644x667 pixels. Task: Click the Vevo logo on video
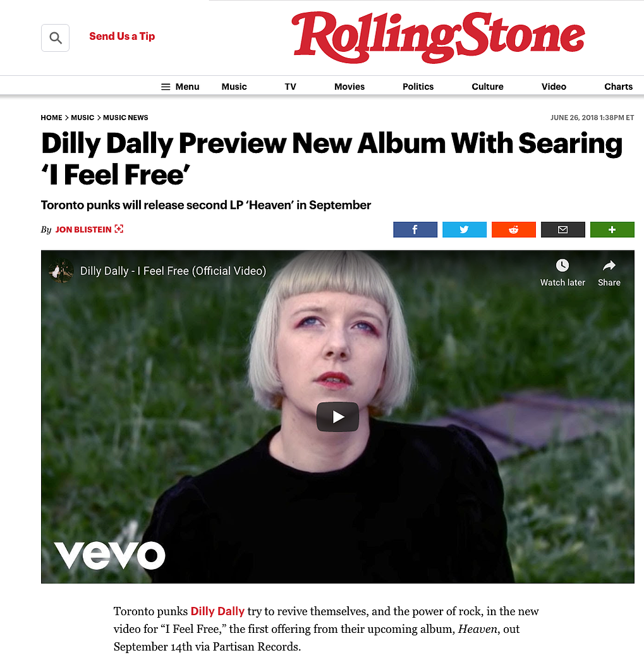pos(110,556)
